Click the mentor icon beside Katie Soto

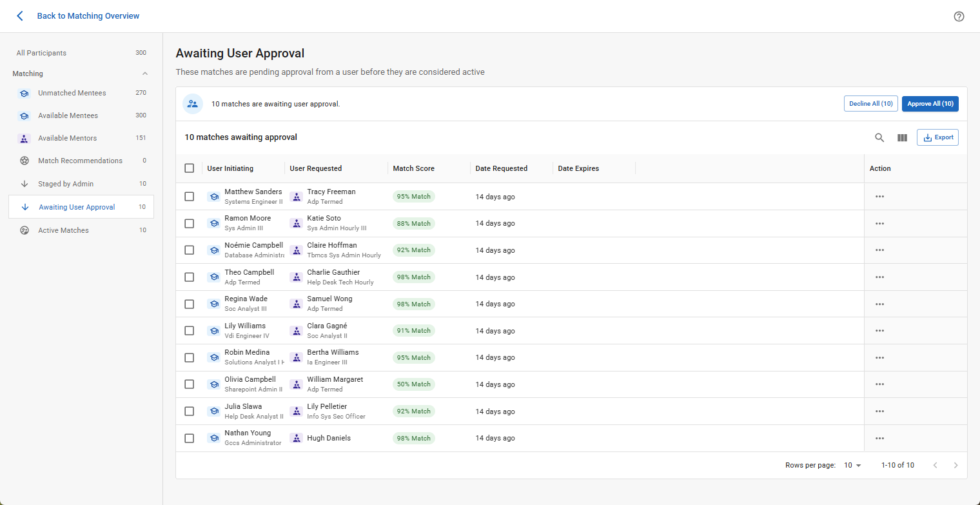[x=296, y=223]
